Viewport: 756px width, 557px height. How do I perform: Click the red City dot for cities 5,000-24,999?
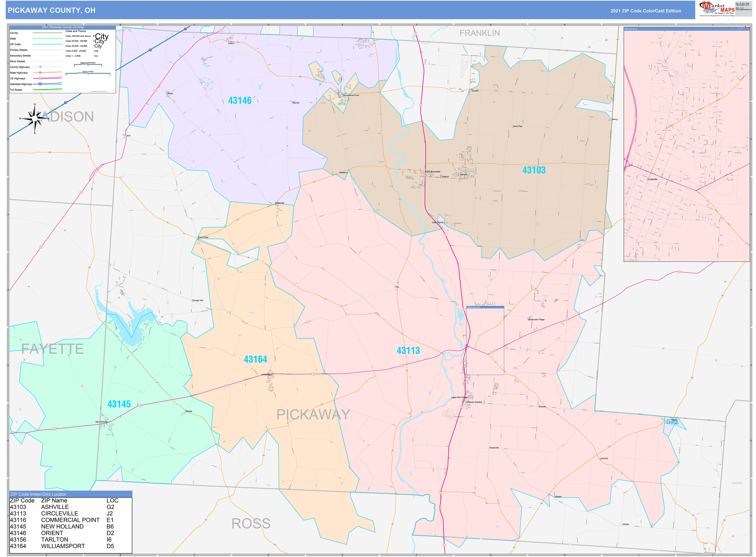coord(94,51)
